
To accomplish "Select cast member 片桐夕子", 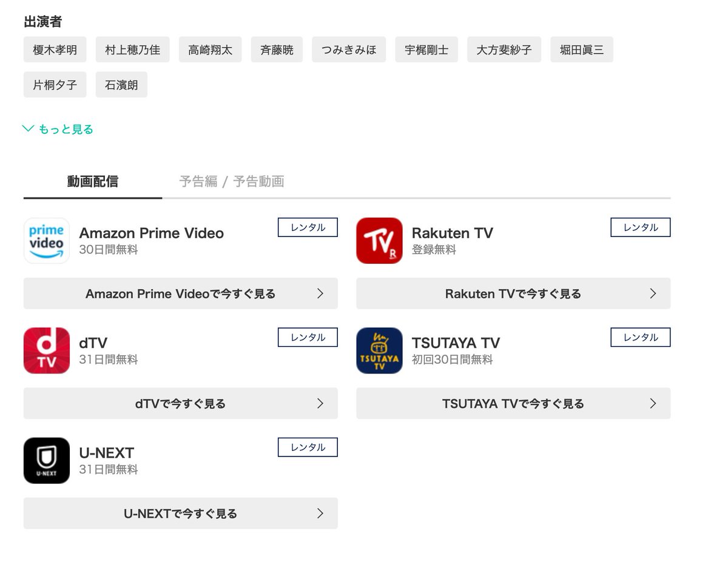I will [55, 85].
